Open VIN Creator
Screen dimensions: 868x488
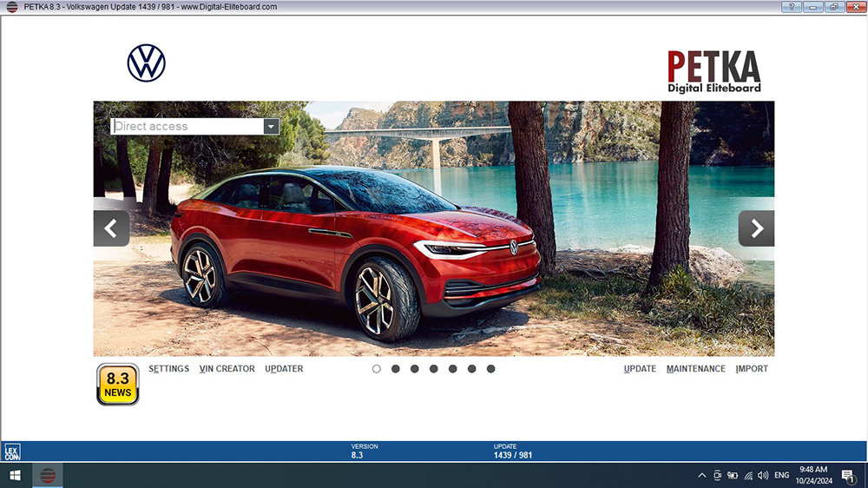click(227, 369)
